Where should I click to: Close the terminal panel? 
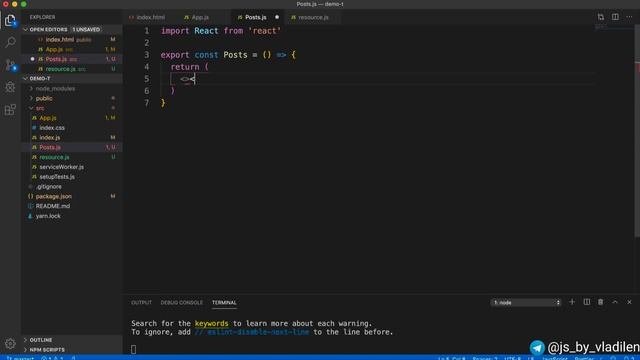coord(629,302)
